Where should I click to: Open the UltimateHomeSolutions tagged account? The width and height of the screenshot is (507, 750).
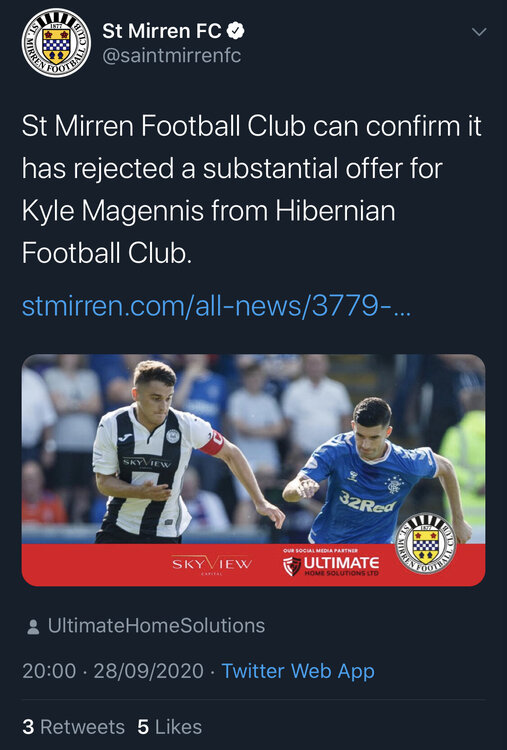tap(156, 626)
